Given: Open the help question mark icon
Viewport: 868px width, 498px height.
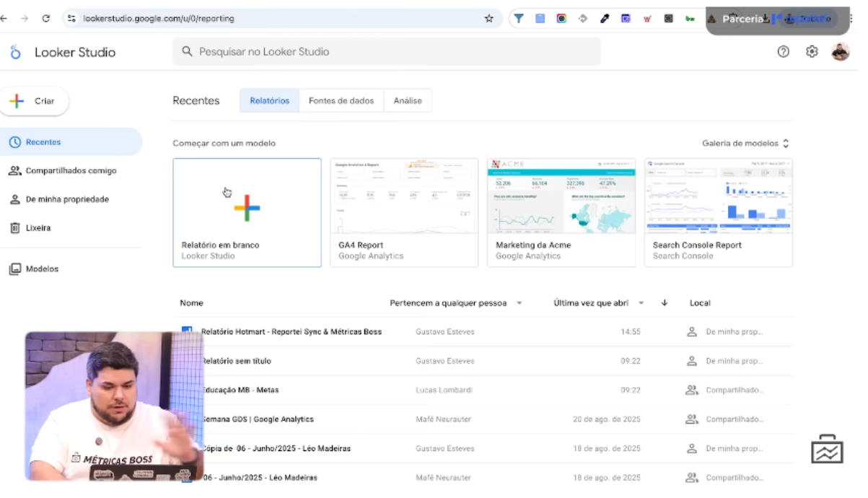Looking at the screenshot, I should point(784,52).
